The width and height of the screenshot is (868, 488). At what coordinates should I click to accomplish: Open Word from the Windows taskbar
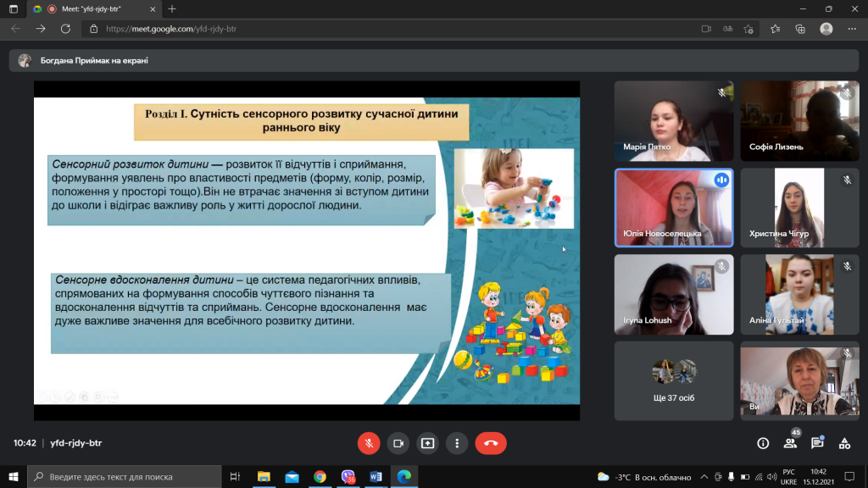click(x=376, y=476)
